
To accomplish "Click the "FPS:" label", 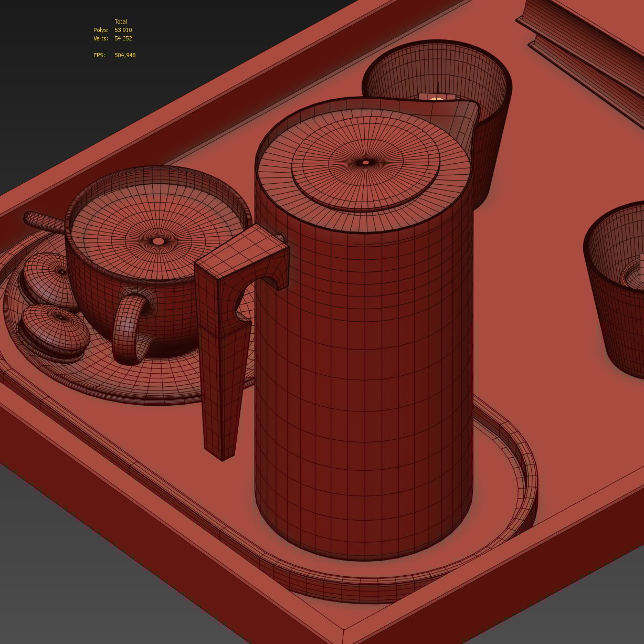I will 99,55.
